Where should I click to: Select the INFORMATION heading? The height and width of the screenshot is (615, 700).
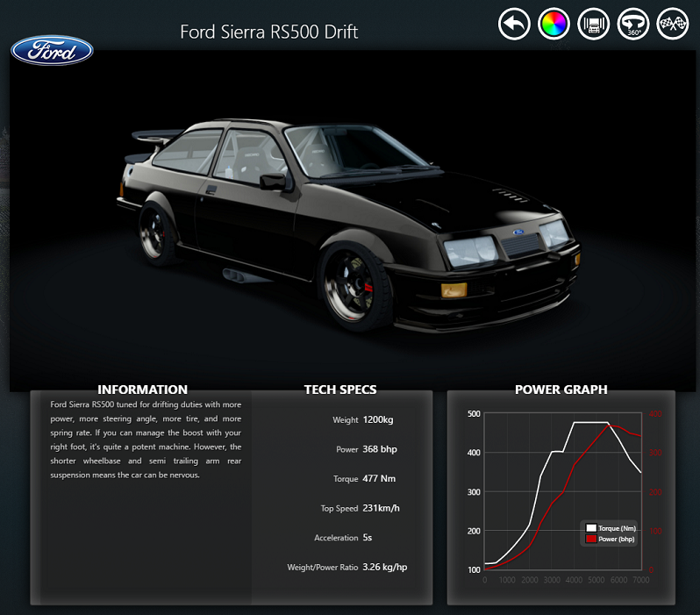pyautogui.click(x=142, y=390)
